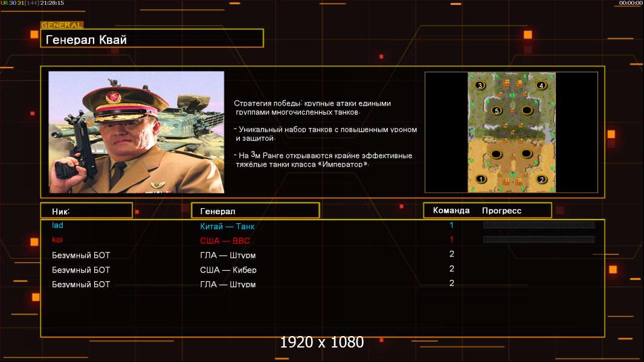The height and width of the screenshot is (362, 644).
Task: Click team number 2 in США — Кибер row
Action: (x=451, y=268)
